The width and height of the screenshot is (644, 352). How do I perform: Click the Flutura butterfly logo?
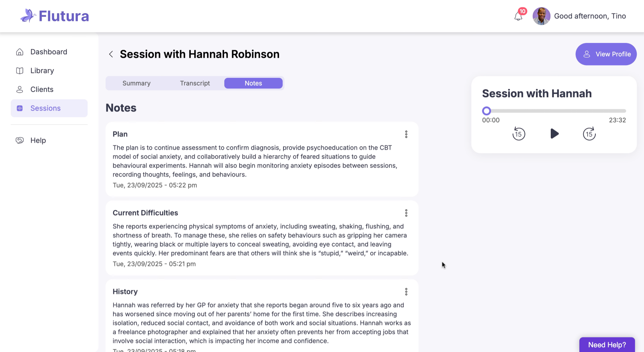tap(28, 16)
